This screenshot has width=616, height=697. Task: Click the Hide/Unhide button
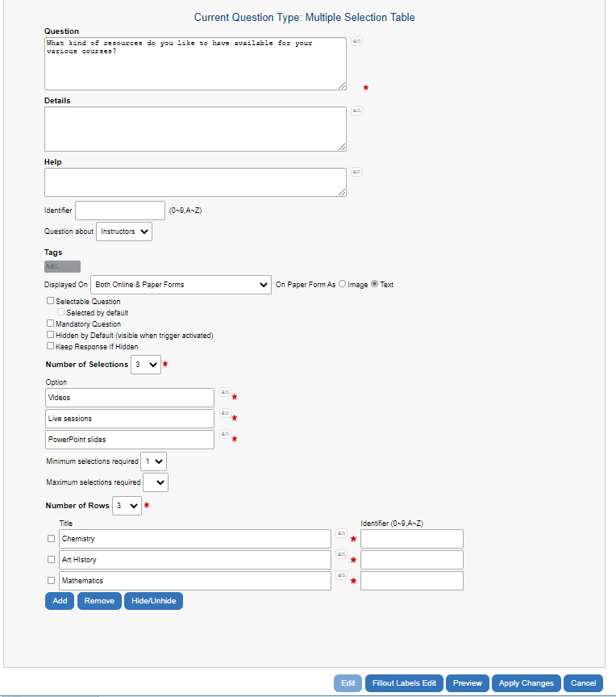tap(154, 601)
